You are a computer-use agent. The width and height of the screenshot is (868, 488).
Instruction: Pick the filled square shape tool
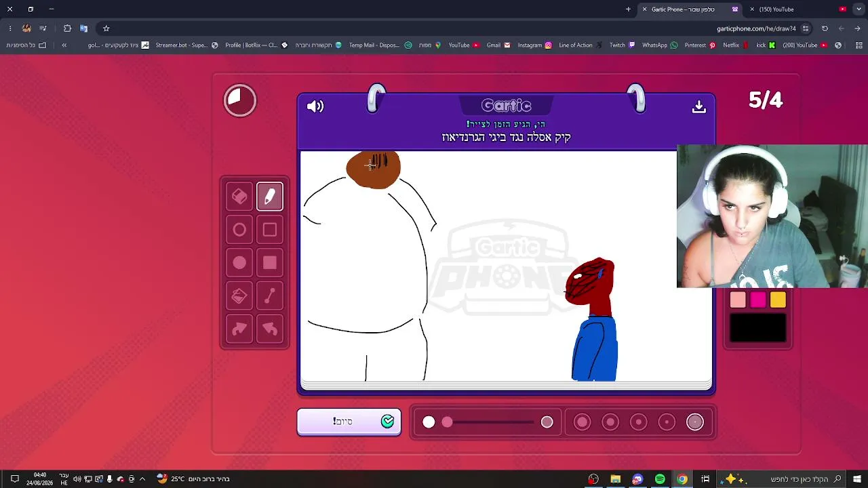(270, 263)
